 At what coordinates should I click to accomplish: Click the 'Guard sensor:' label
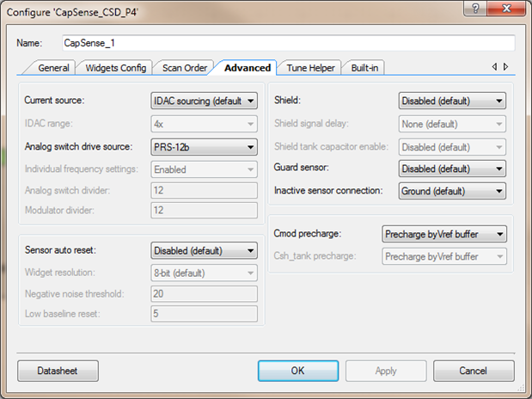(302, 168)
